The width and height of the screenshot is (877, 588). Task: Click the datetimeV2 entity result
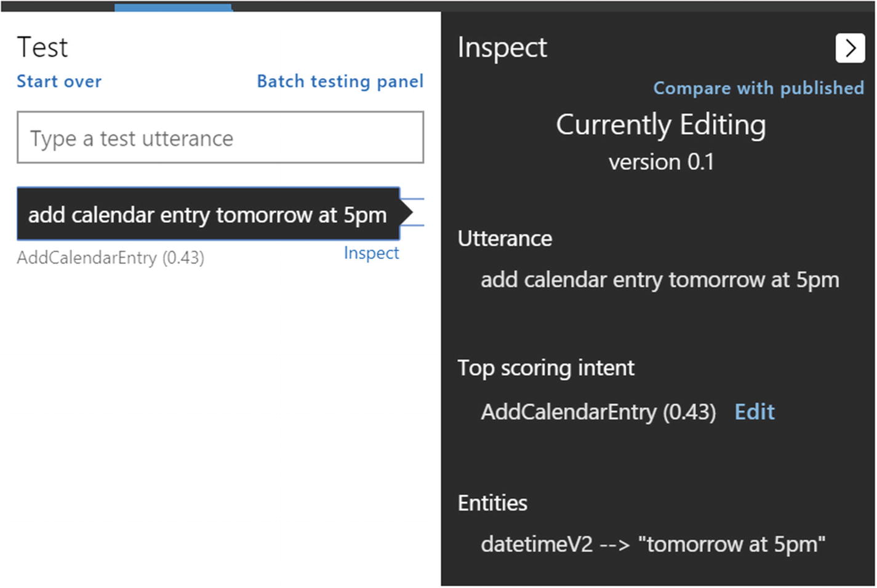point(653,544)
